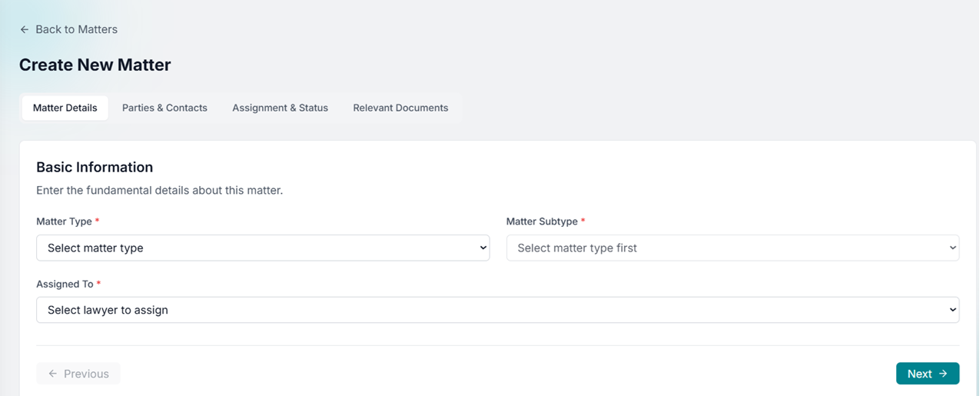Image resolution: width=980 pixels, height=396 pixels.
Task: Click the right arrow icon inside Next button
Action: pos(942,374)
